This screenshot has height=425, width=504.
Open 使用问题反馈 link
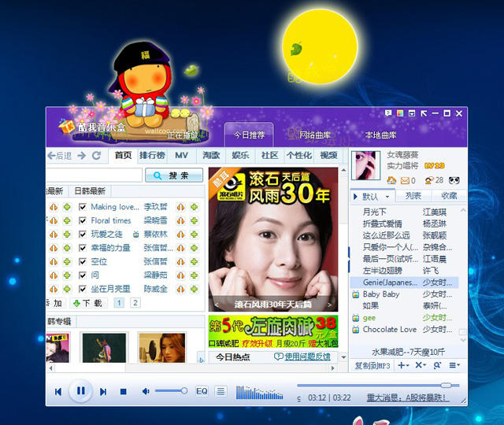[302, 357]
